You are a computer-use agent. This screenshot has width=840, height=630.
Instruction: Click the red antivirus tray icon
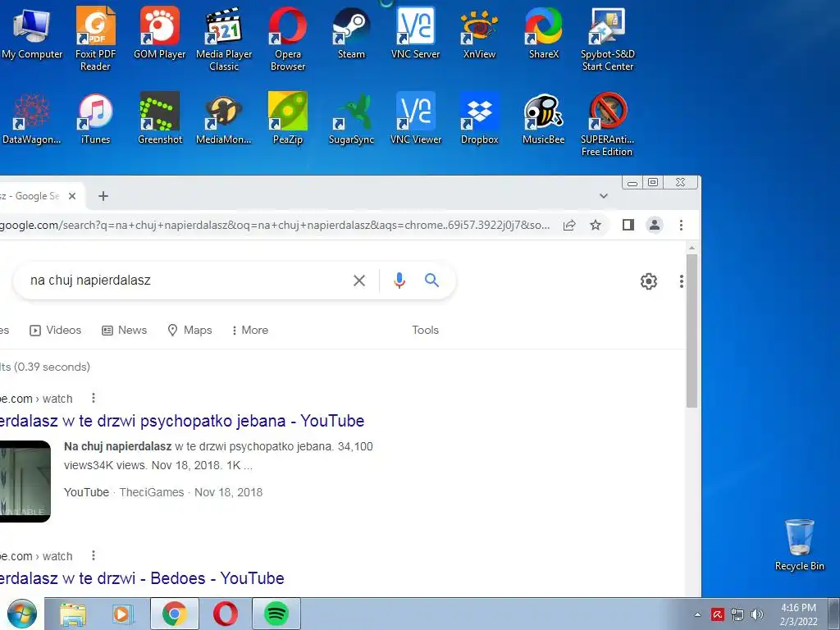(717, 614)
